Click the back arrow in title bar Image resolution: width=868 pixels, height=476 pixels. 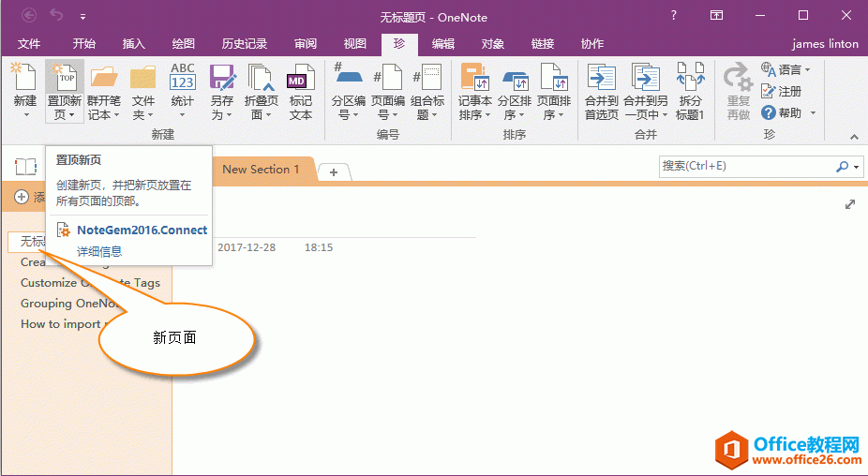(x=29, y=16)
